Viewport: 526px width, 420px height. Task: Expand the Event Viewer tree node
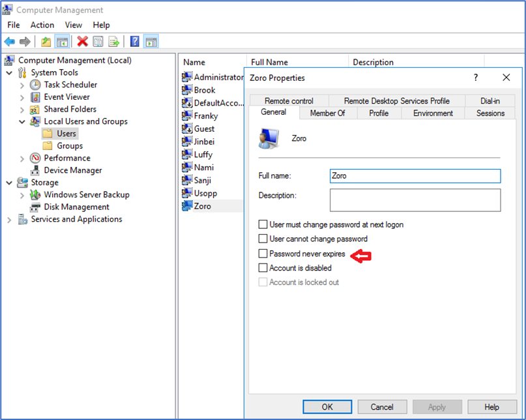coord(22,97)
